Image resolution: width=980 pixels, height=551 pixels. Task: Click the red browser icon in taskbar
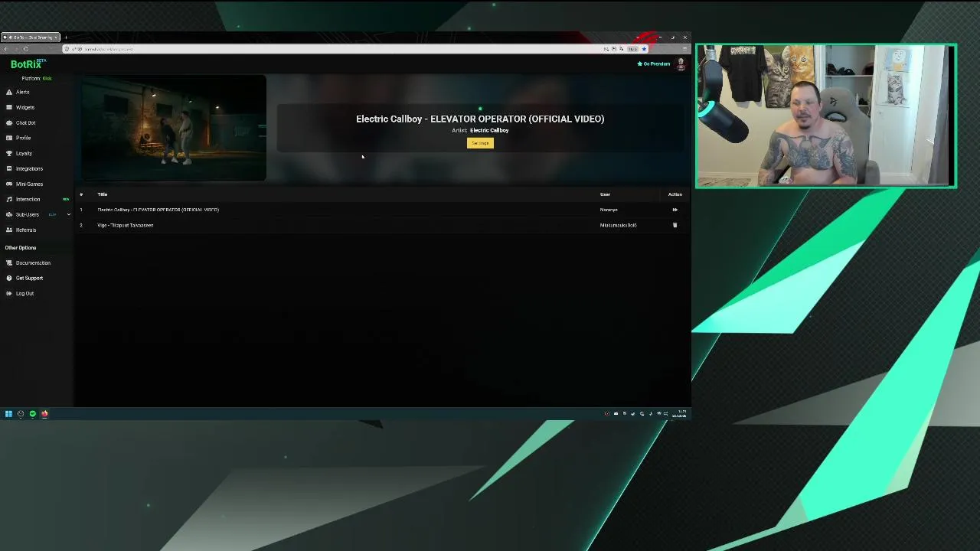pos(44,414)
